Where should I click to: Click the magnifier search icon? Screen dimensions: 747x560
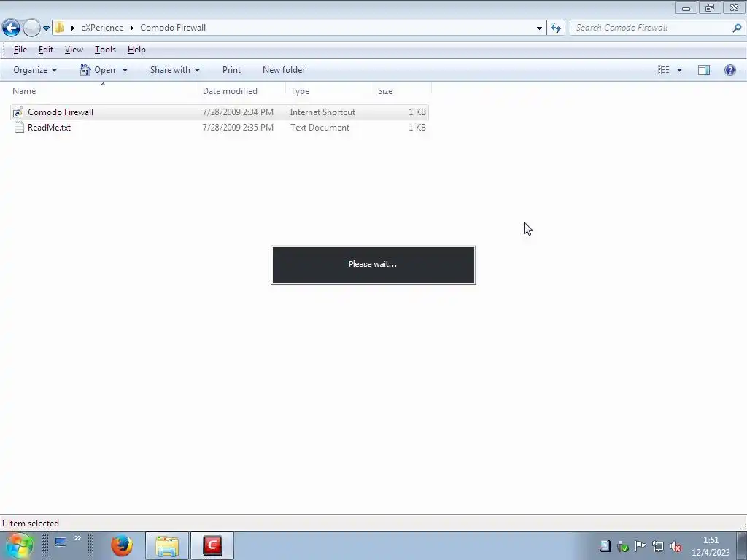tap(737, 28)
